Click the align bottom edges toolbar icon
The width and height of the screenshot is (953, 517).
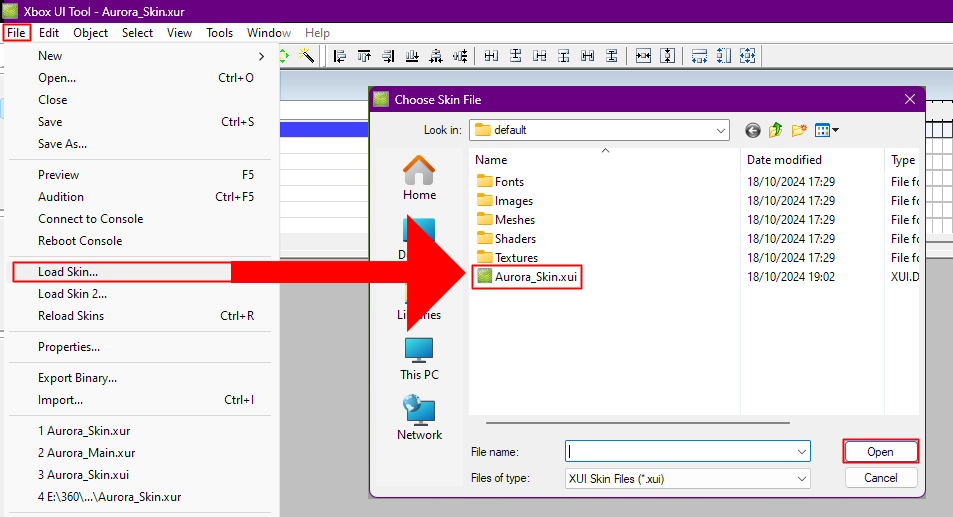pos(412,56)
